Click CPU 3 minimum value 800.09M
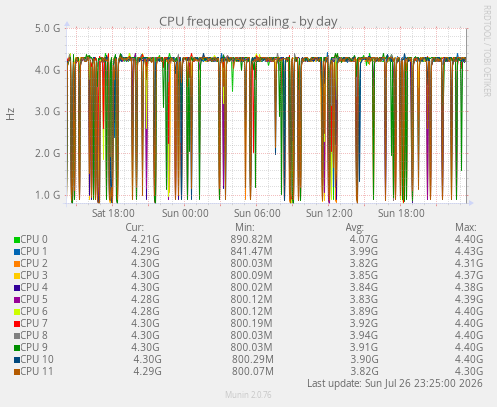 coord(251,275)
